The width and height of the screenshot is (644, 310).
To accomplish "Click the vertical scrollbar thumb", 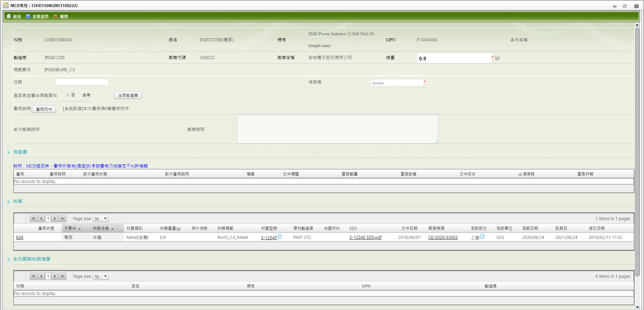I will point(637,152).
